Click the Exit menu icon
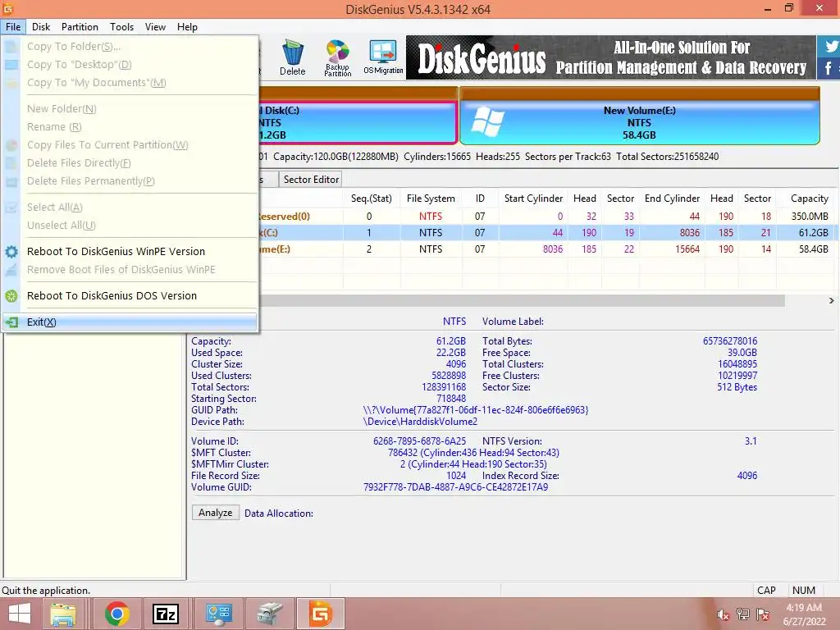Image resolution: width=840 pixels, height=630 pixels. click(11, 322)
